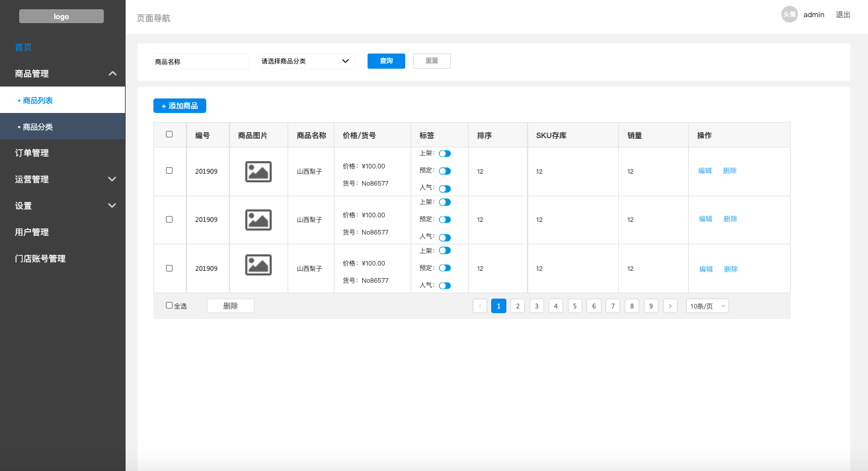
Task: Toggle 上架 switch in the first row
Action: 445,153
